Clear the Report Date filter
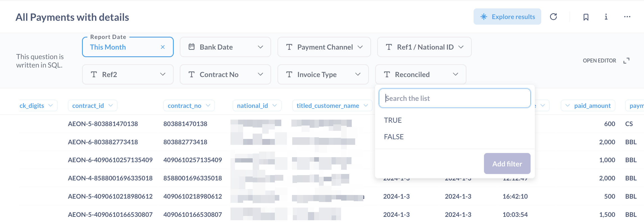The image size is (644, 223). click(x=163, y=47)
